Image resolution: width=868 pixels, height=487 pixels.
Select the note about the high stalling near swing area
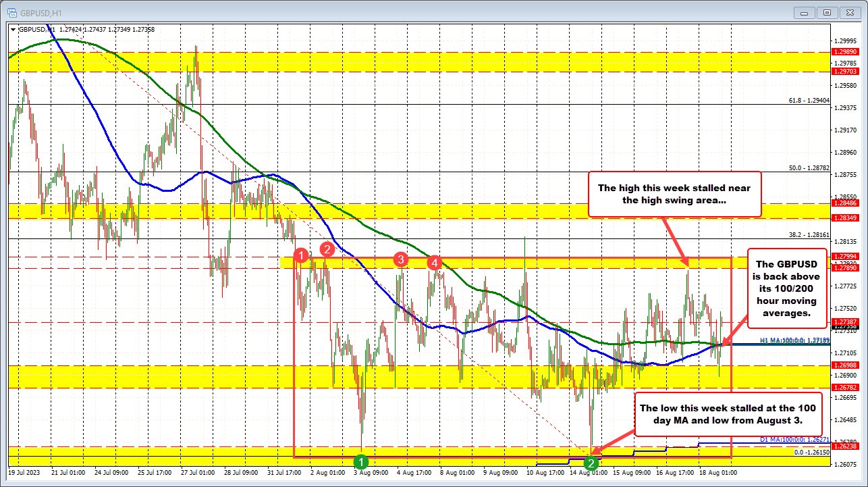coord(675,194)
